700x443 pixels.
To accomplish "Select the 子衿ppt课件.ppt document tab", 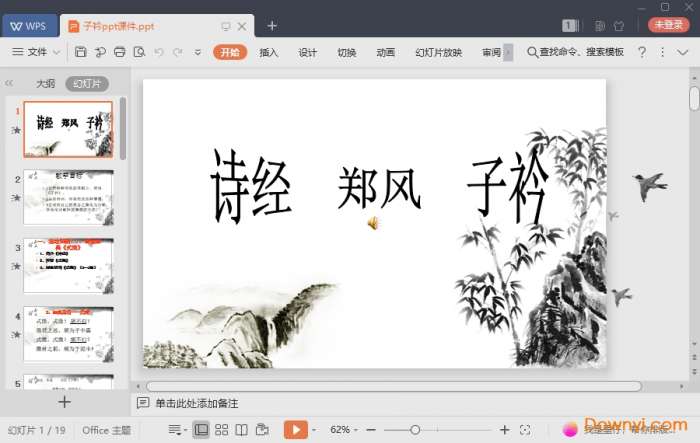I will pyautogui.click(x=118, y=26).
